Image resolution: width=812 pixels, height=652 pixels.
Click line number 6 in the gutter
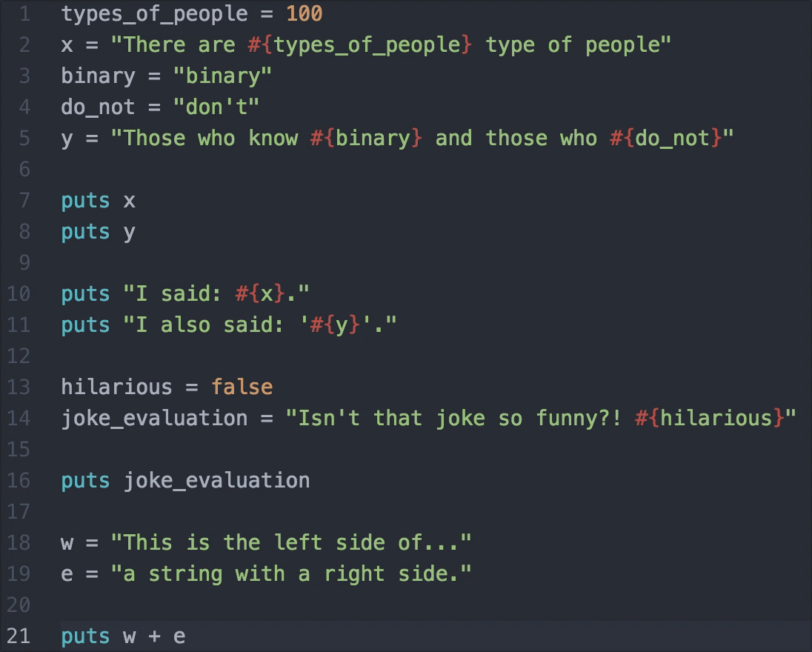[x=24, y=170]
